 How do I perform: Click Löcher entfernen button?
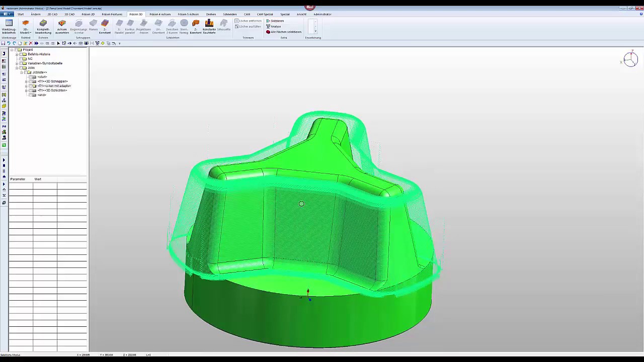point(248,21)
